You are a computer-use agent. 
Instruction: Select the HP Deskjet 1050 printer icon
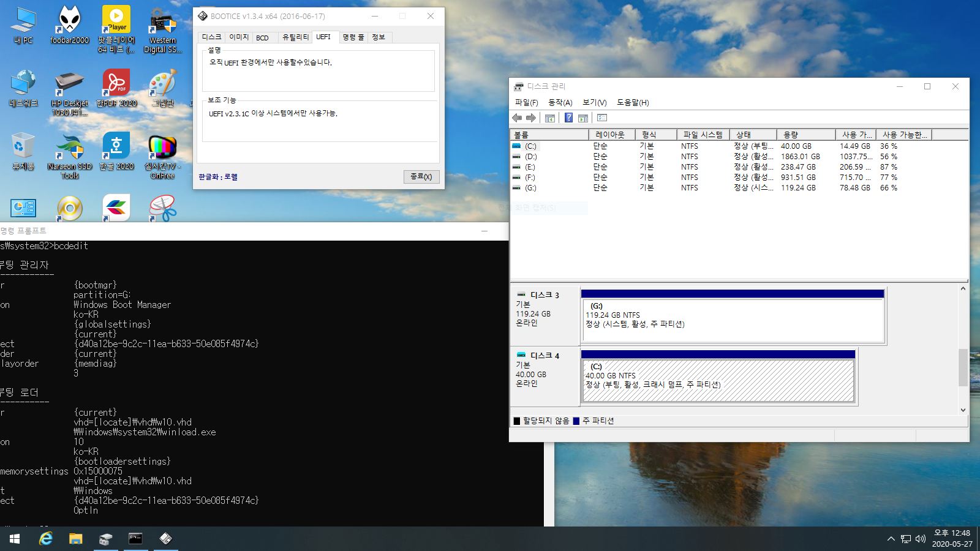(x=70, y=93)
